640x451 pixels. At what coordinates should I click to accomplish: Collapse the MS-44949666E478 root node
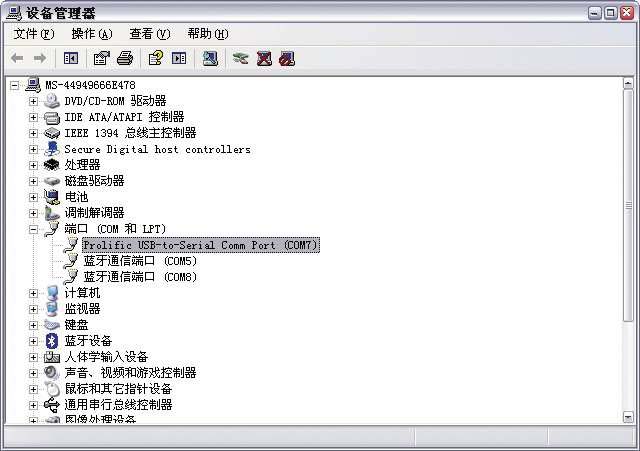point(15,85)
